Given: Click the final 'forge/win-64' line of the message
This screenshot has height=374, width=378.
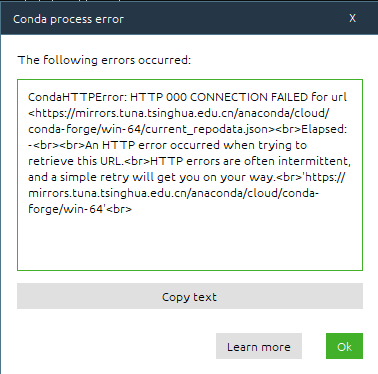Looking at the screenshot, I should coord(66,209).
